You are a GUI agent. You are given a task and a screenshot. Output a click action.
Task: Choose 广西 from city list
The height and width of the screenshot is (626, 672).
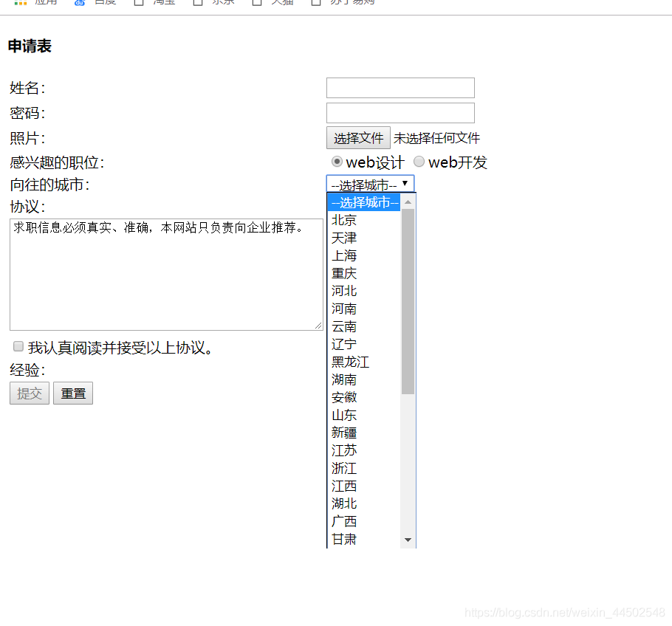[364, 521]
